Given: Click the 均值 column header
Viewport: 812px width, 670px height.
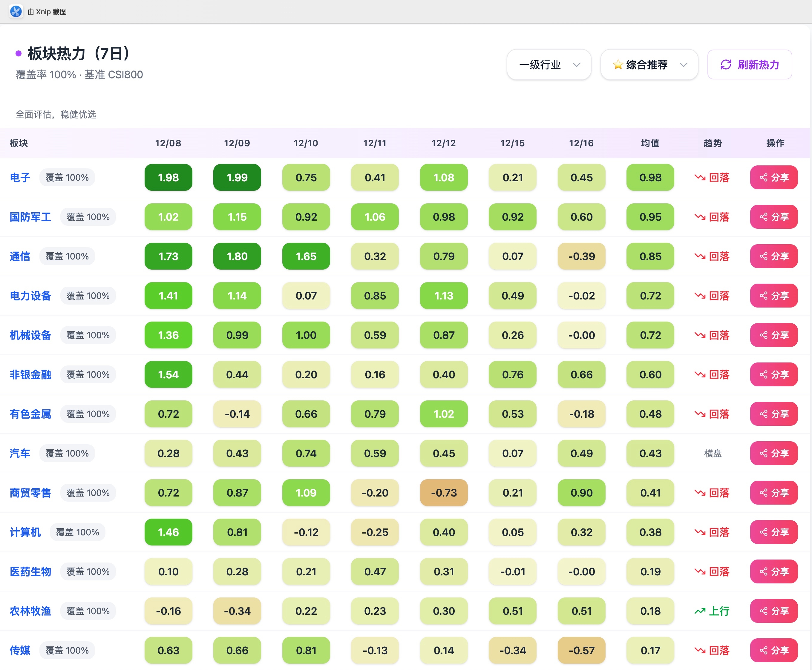Looking at the screenshot, I should point(650,143).
